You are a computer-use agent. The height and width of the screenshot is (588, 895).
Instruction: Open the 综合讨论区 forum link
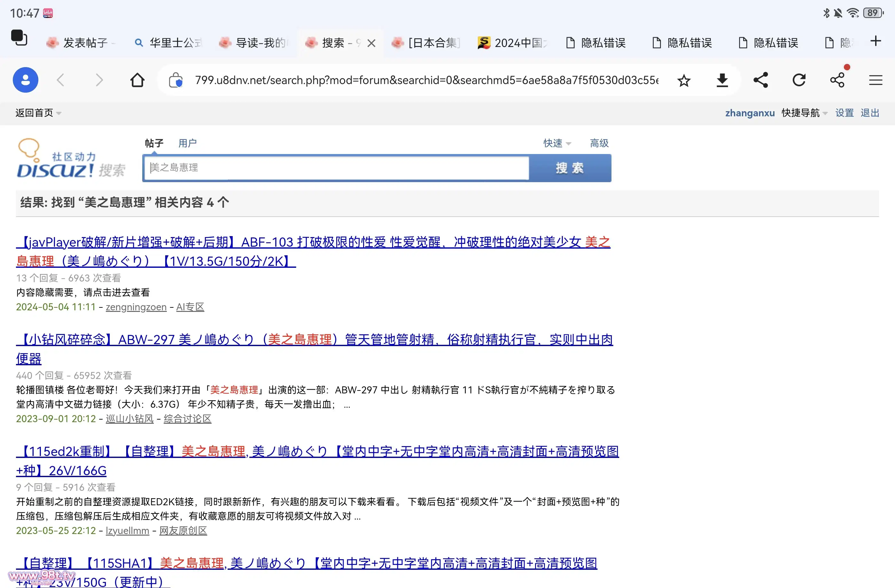pos(187,419)
